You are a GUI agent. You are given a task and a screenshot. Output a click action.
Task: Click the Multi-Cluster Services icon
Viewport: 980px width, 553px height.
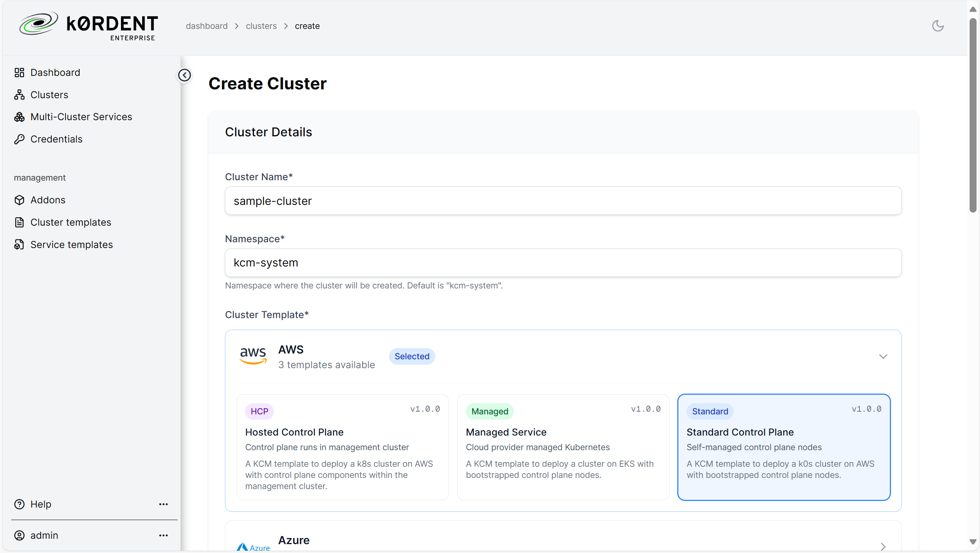[x=19, y=117]
